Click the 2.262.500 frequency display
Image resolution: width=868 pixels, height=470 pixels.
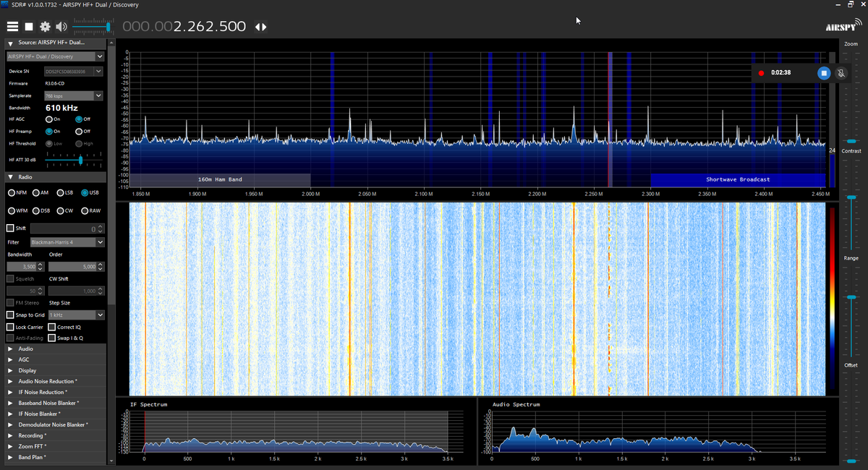click(184, 27)
